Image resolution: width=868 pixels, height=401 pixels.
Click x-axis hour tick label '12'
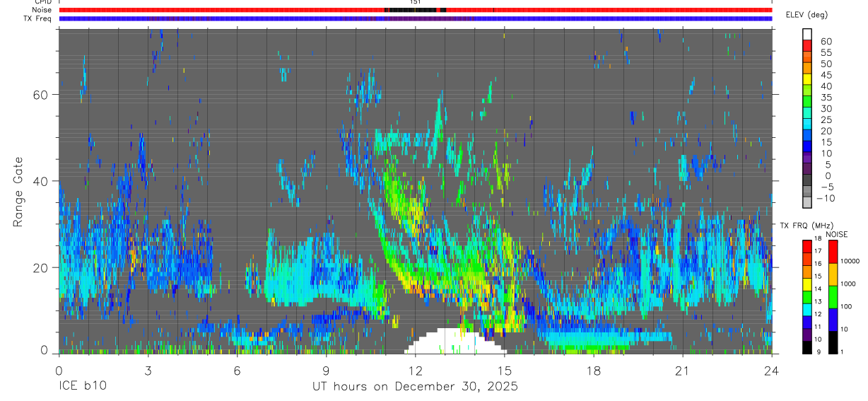pyautogui.click(x=416, y=371)
